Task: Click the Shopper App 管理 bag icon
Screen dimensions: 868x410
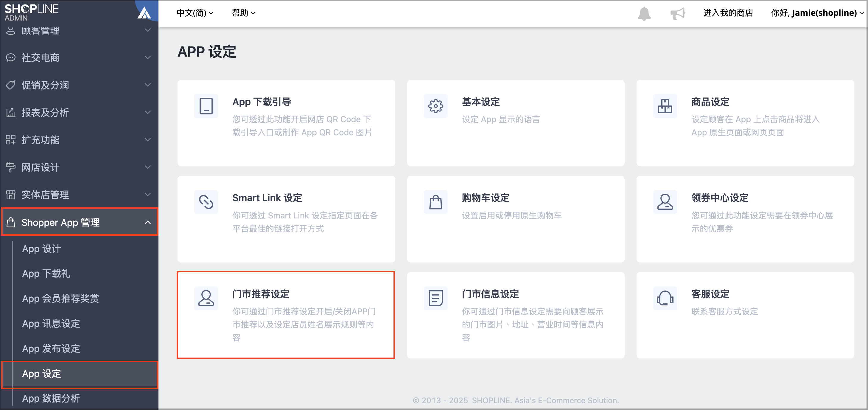Action: coord(11,222)
